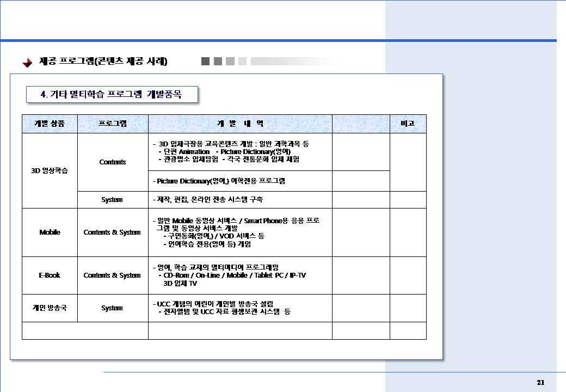Click the 'Picture Dictionary(영어,) 어학전용 프로그램' cell
566x392 pixels.
click(220, 181)
